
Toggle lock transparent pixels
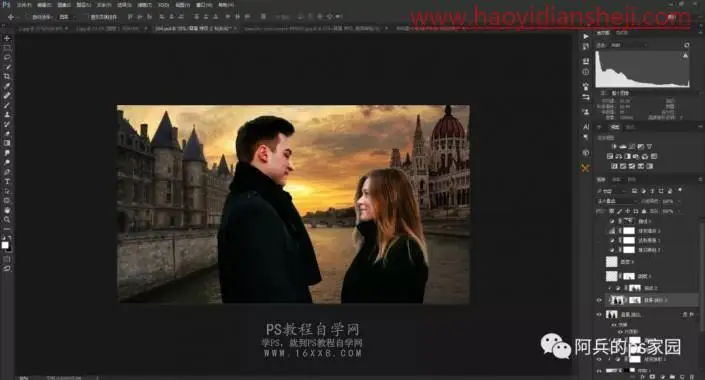(611, 211)
